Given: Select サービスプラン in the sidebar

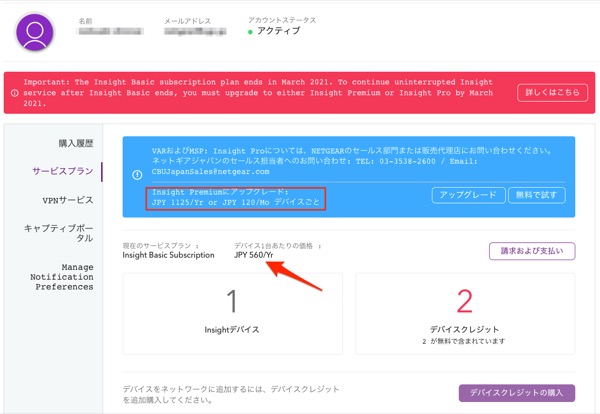Looking at the screenshot, I should 68,171.
